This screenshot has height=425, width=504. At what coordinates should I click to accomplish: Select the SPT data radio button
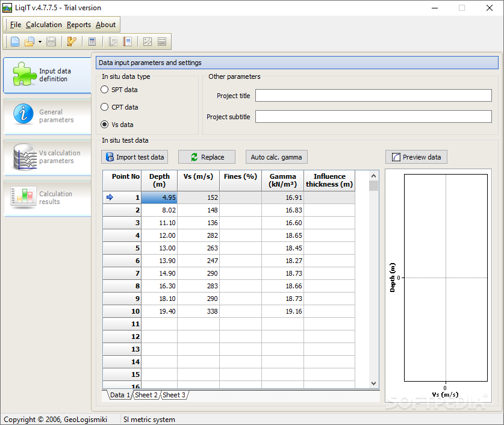point(104,90)
